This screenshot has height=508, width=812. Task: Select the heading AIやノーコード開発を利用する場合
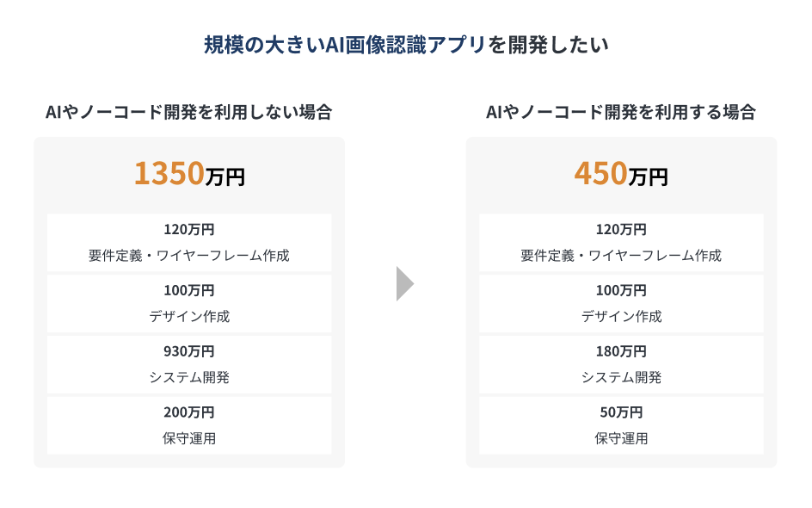coord(621,112)
